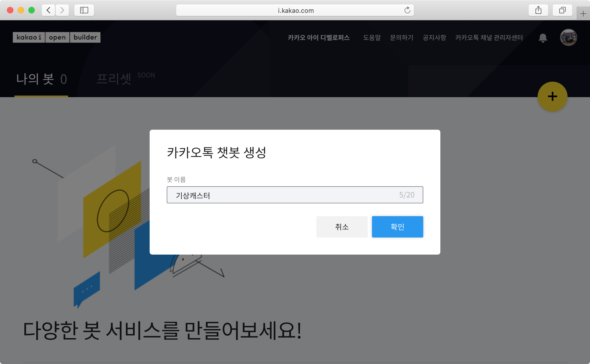Open 카카오 아이 디벨로퍼스 link
The width and height of the screenshot is (590, 364).
click(x=319, y=38)
